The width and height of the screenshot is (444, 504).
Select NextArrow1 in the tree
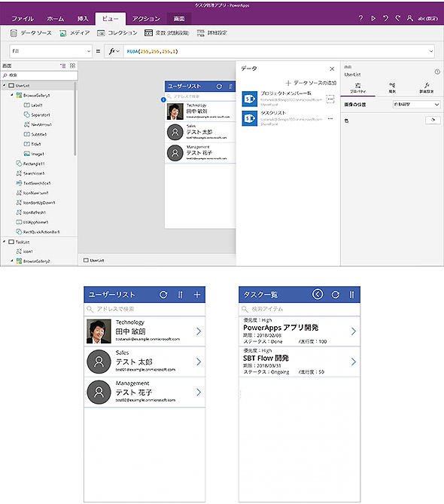38,124
